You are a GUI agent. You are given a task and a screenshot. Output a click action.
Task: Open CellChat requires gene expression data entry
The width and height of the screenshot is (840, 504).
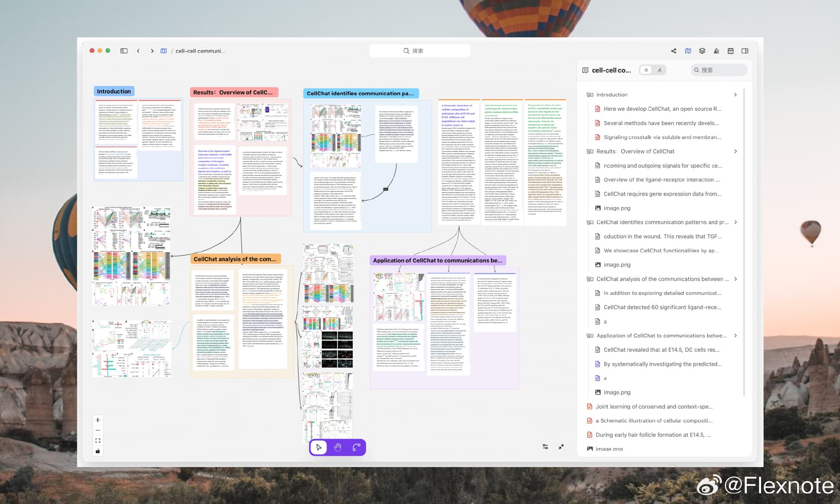tap(661, 194)
